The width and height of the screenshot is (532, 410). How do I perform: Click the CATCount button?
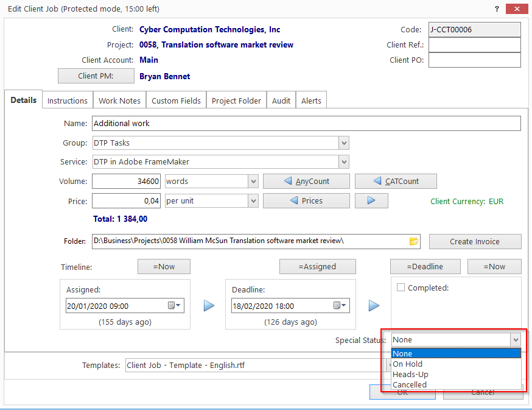[x=396, y=181]
